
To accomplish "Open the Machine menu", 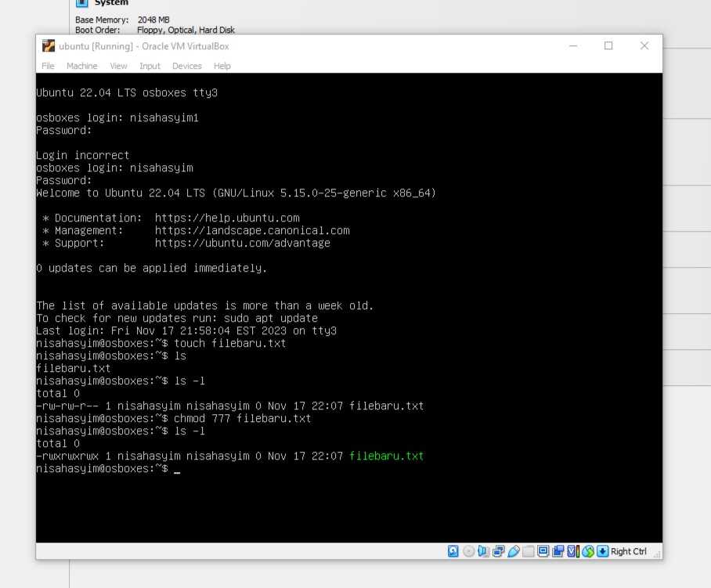I will click(x=82, y=66).
